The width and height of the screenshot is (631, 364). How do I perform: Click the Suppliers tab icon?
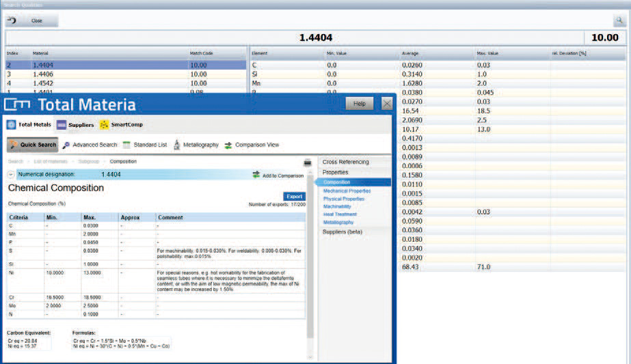(61, 125)
